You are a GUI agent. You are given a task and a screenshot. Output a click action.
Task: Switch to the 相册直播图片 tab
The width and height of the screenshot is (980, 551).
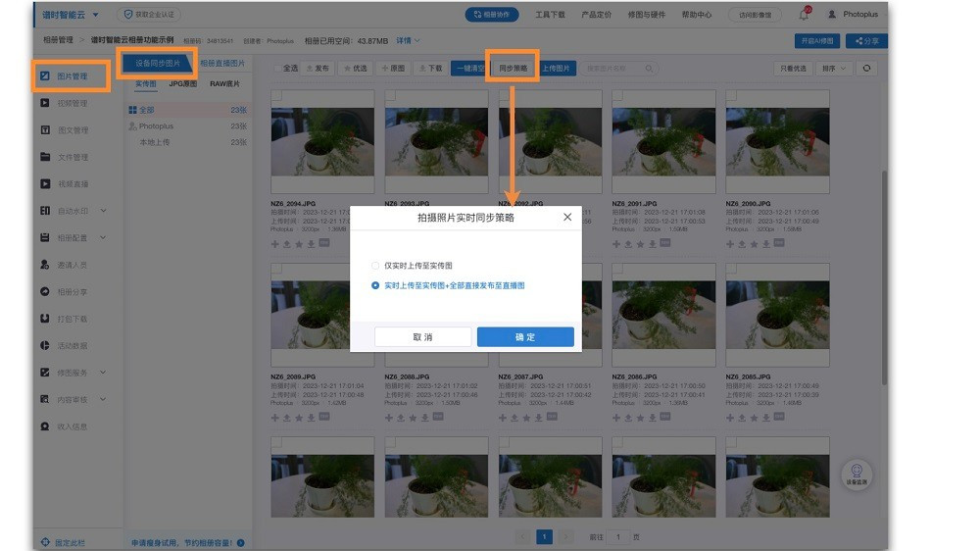coord(221,63)
